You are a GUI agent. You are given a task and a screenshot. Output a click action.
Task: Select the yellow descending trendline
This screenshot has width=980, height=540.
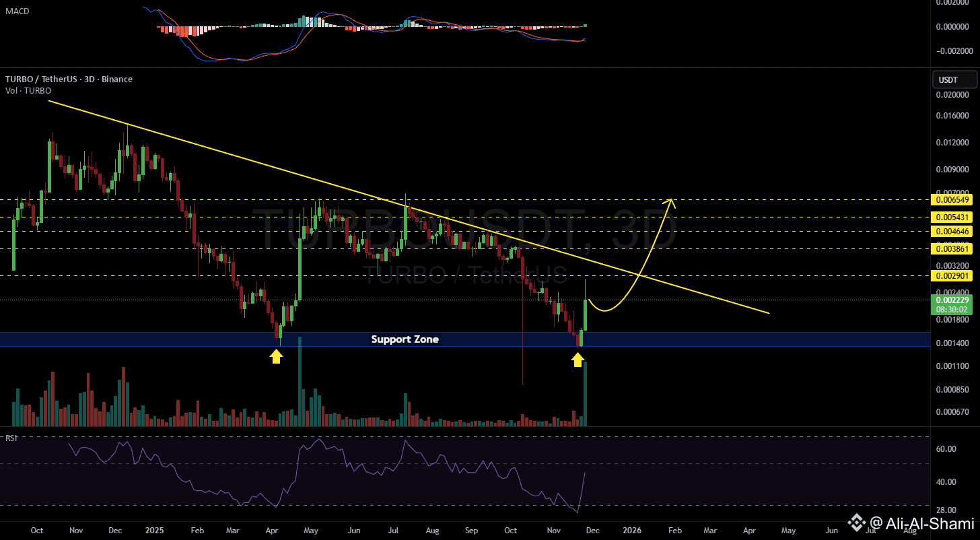[408, 207]
